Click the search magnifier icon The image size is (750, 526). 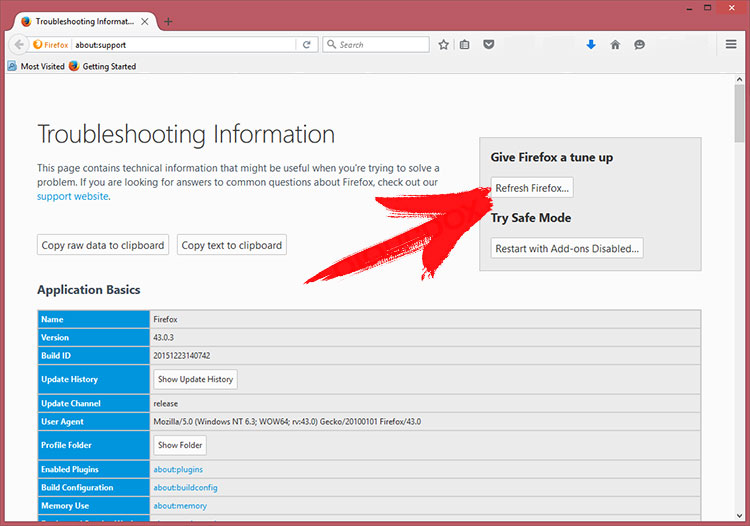331,44
